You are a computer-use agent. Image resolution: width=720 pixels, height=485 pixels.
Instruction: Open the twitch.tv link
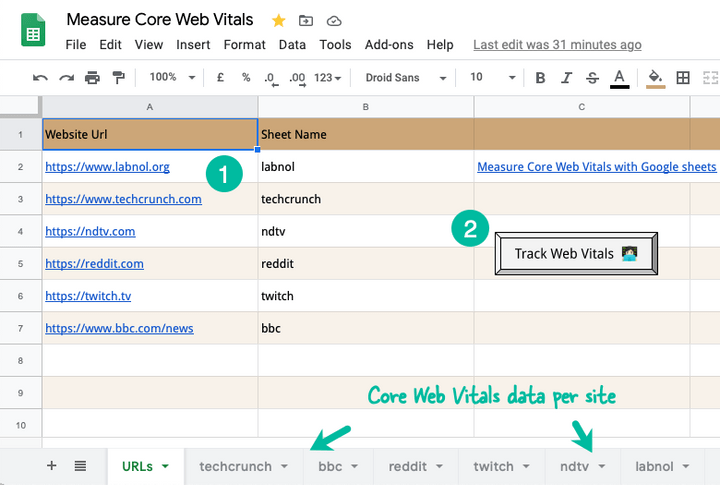point(88,296)
